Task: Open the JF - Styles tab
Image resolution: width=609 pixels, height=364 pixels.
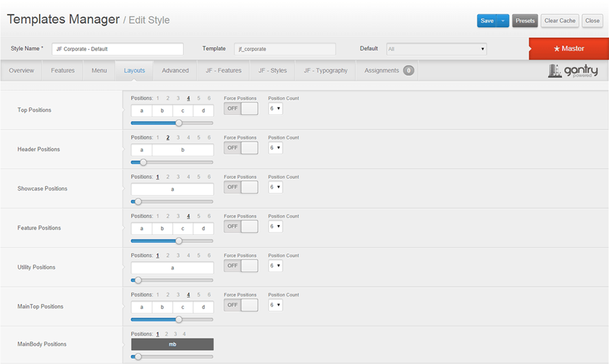Action: (272, 71)
